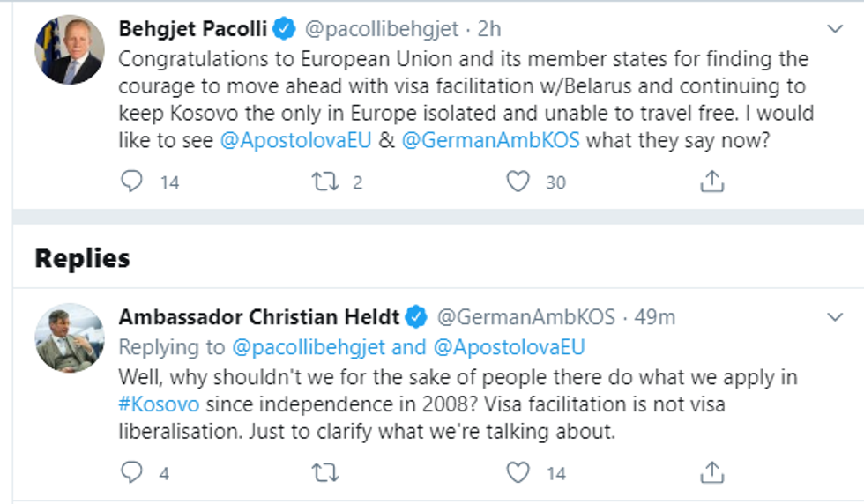Open the Ambassador Christian Heldt display name

tap(259, 316)
